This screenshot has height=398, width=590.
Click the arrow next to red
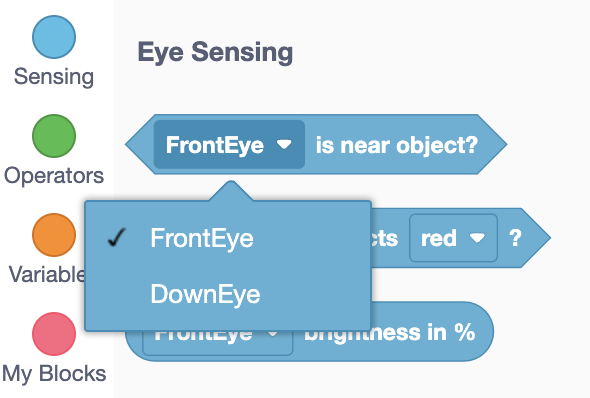(477, 238)
